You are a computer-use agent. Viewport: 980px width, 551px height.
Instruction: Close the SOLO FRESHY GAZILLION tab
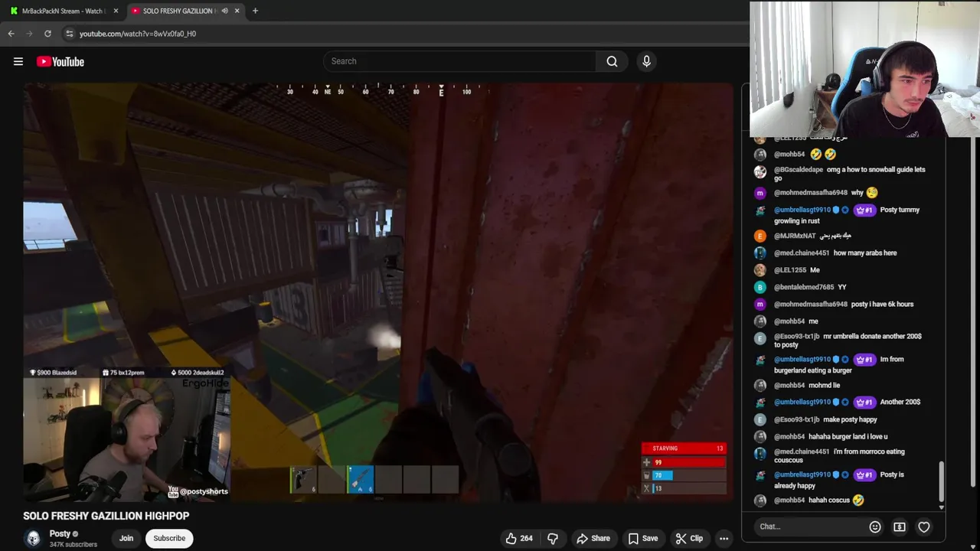(237, 11)
